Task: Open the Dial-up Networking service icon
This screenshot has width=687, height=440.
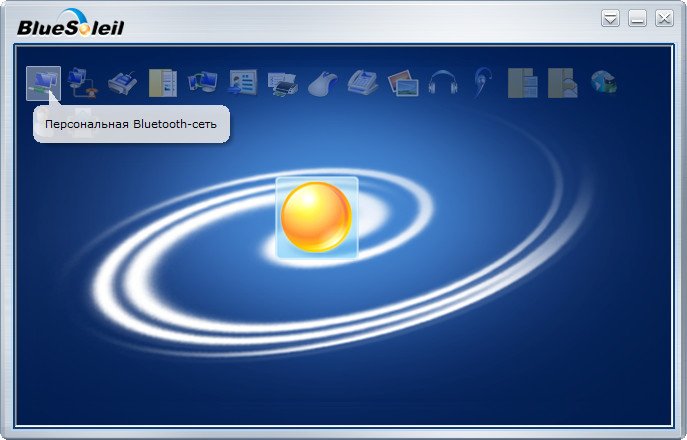Action: point(83,83)
